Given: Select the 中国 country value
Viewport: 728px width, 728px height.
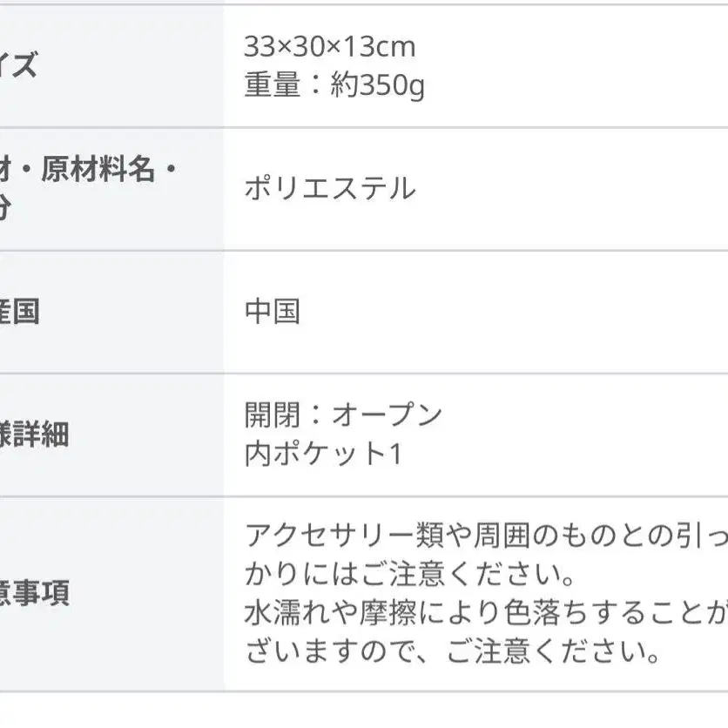Looking at the screenshot, I should pyautogui.click(x=273, y=311).
